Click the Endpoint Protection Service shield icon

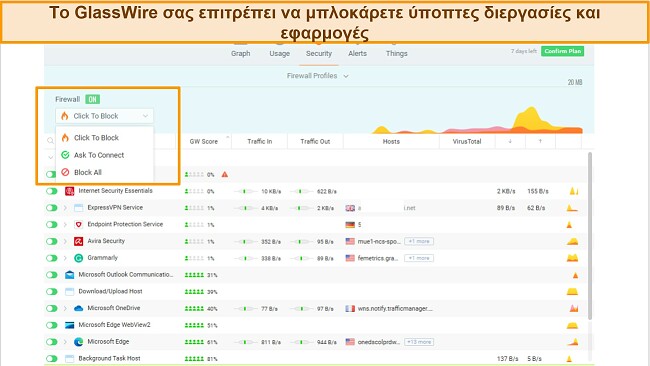(78, 225)
